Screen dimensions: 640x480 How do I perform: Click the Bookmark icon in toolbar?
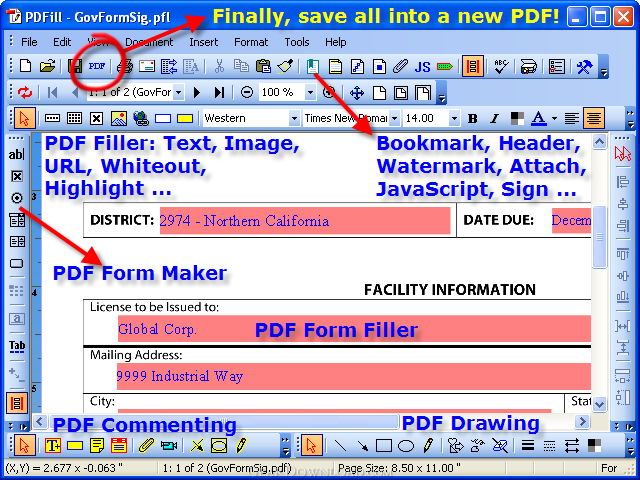pyautogui.click(x=313, y=66)
